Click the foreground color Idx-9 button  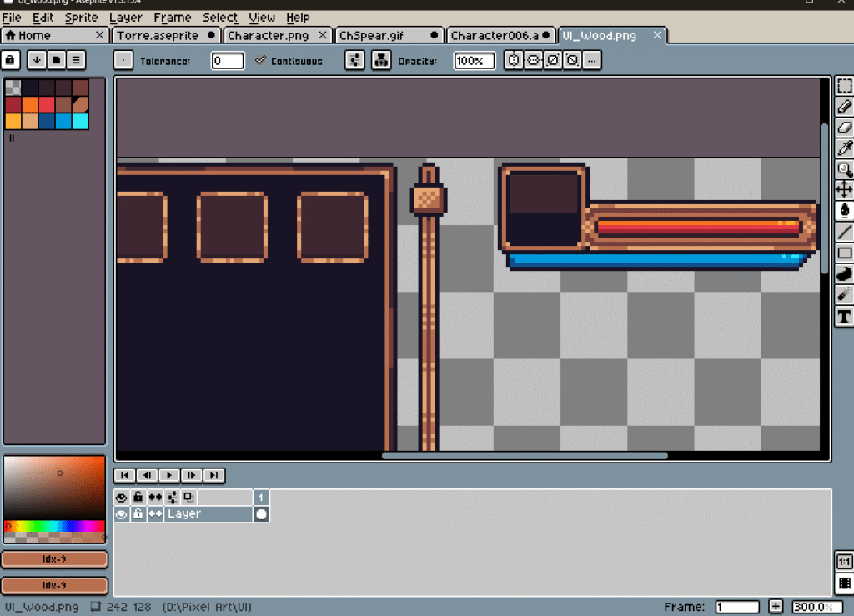pyautogui.click(x=54, y=558)
